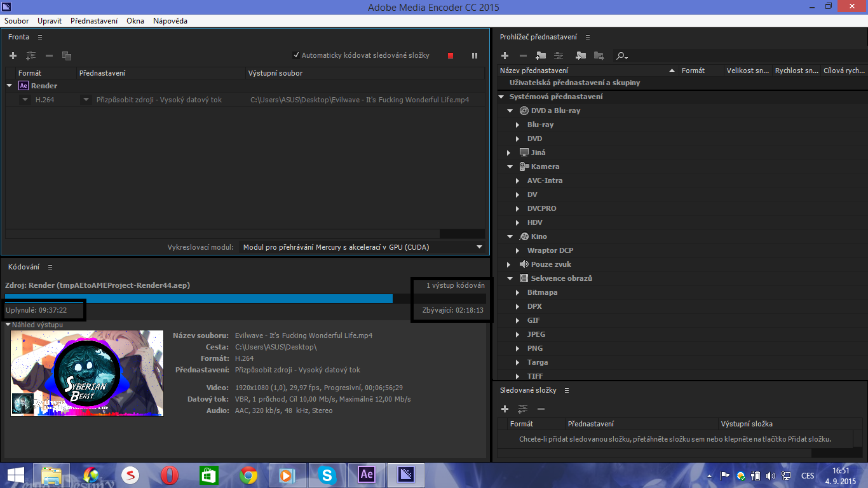Open the Sledované složky panel menu icon
The image size is (868, 488).
click(567, 390)
